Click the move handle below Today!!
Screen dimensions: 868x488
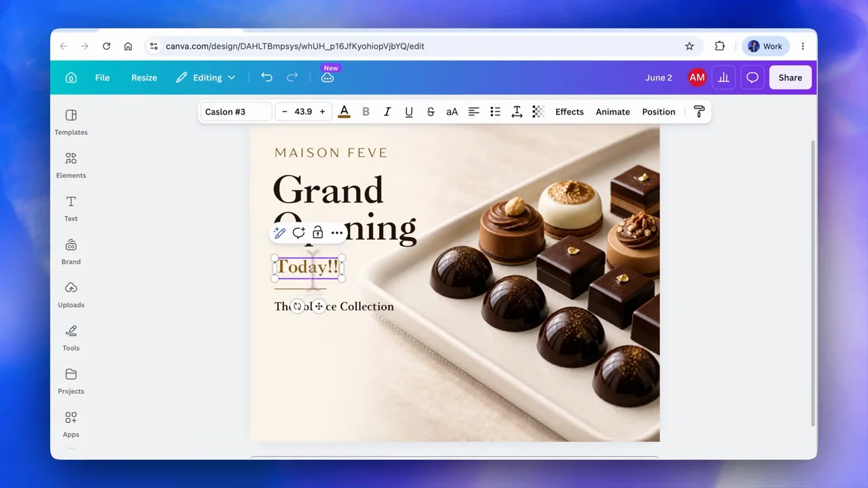pyautogui.click(x=319, y=306)
